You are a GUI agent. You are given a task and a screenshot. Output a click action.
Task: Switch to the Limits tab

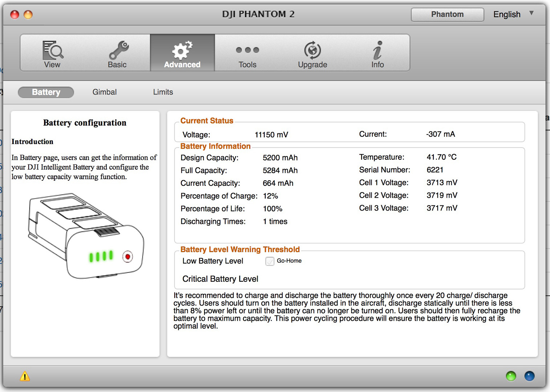[x=163, y=92]
